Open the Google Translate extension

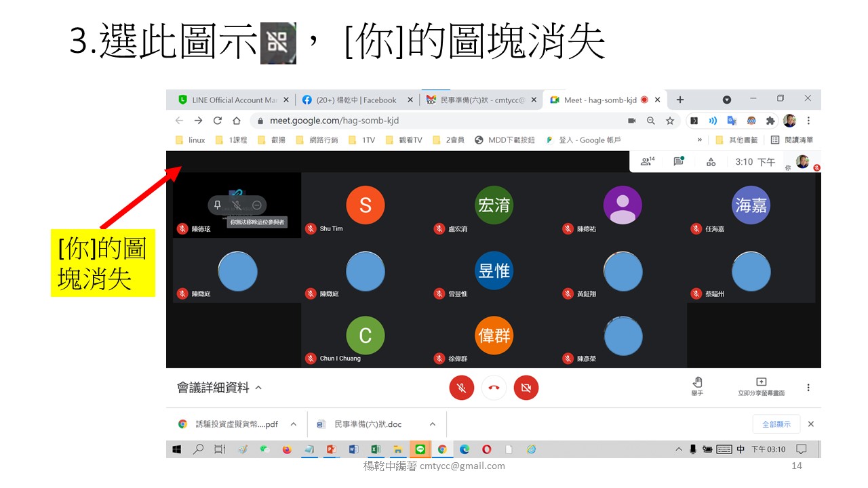pos(732,121)
